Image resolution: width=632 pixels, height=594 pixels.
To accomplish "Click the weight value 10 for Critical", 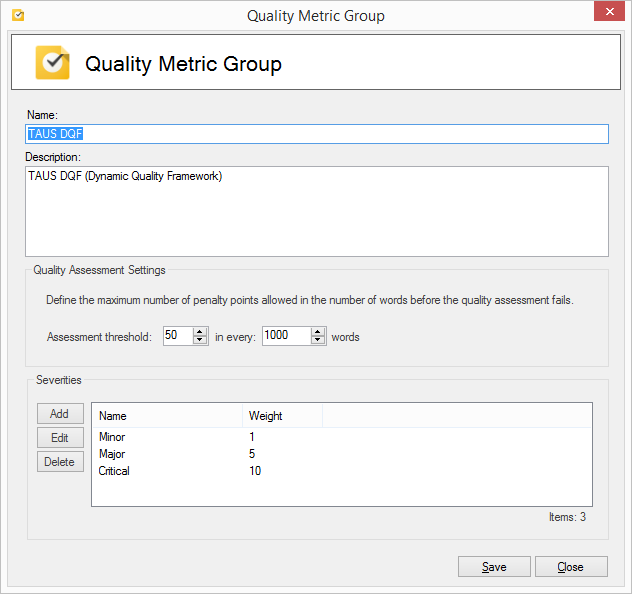I will click(x=255, y=471).
